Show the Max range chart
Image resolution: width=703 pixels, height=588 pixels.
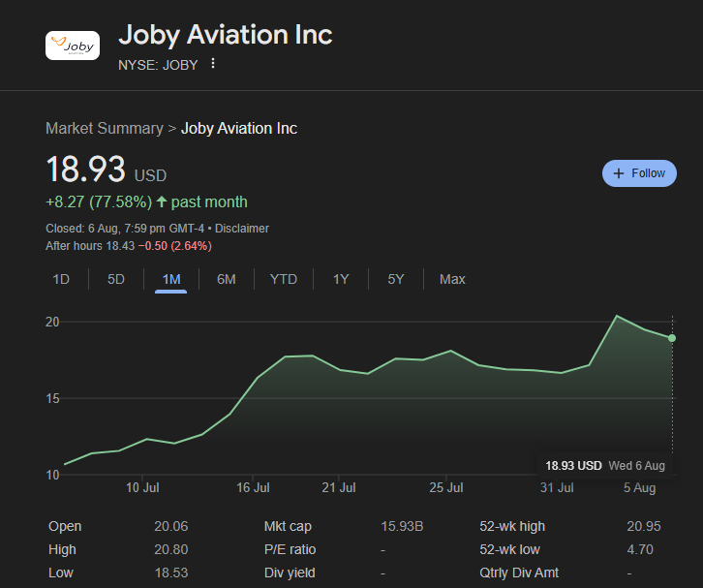(x=452, y=279)
